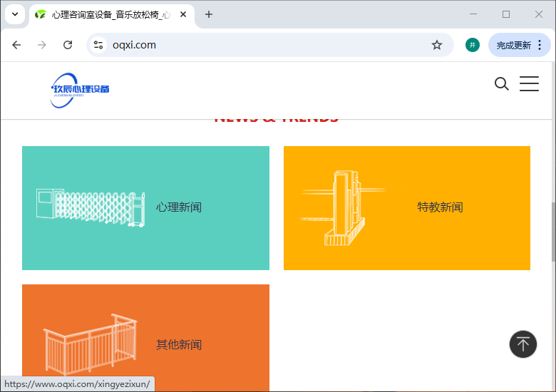Open the hamburger navigation menu
The image size is (556, 392).
coord(529,83)
